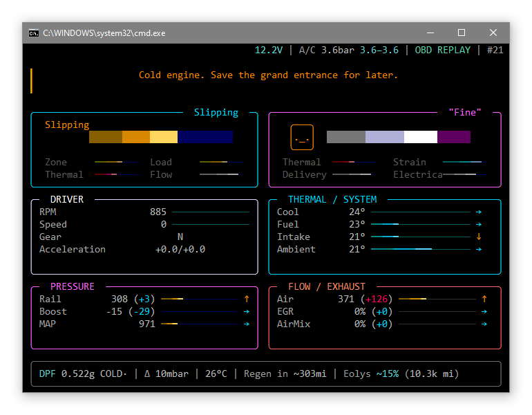The height and width of the screenshot is (415, 532).
Task: Click the gray segment of Fine bar
Action: click(x=346, y=137)
